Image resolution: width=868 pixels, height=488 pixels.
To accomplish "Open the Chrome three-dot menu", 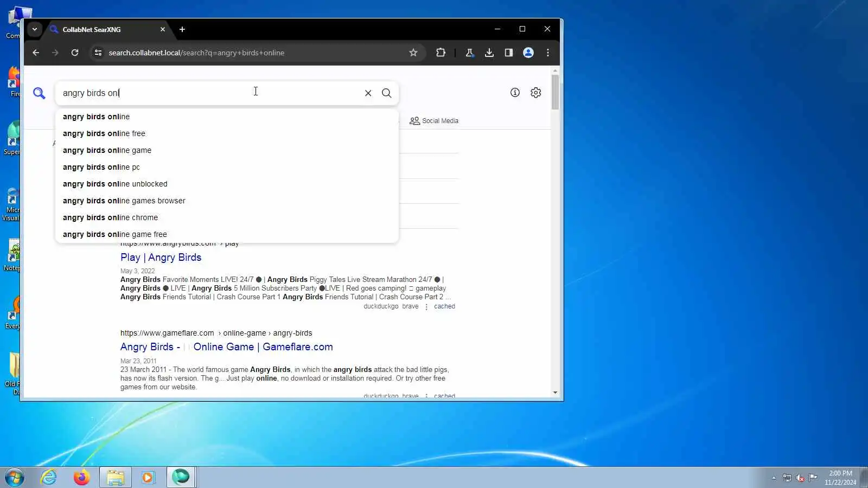I will click(548, 53).
